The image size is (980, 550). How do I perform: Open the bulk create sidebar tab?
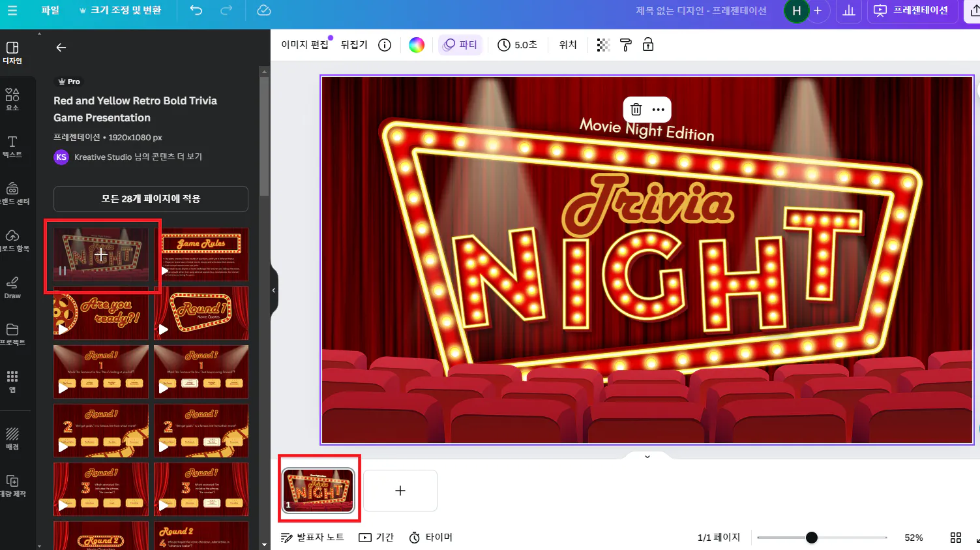[x=12, y=486]
